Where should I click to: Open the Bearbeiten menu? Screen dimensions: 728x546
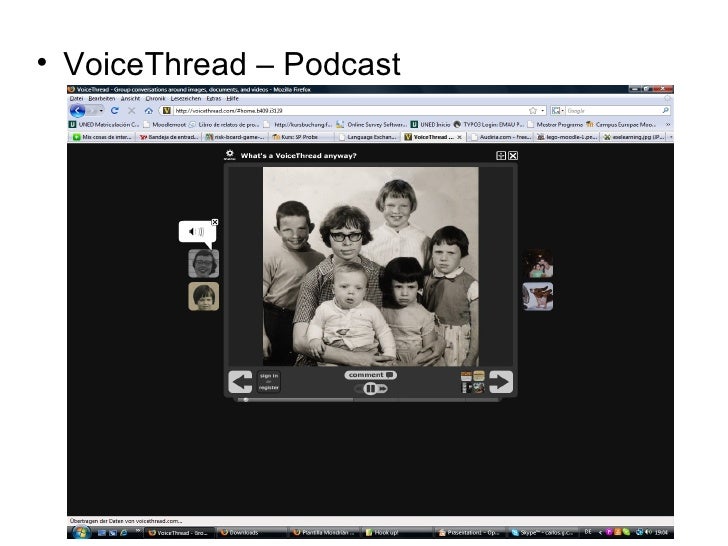point(101,98)
